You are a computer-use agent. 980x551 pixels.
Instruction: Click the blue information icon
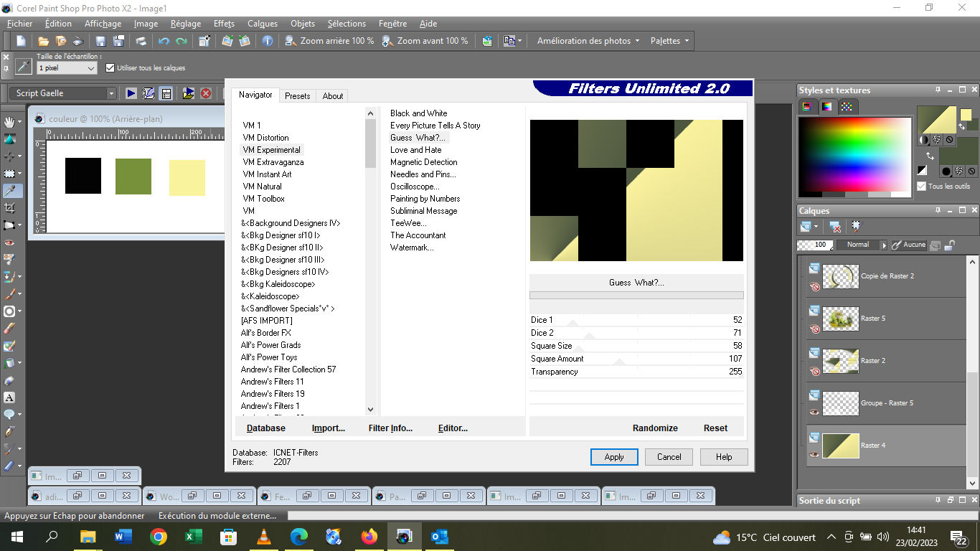point(268,41)
